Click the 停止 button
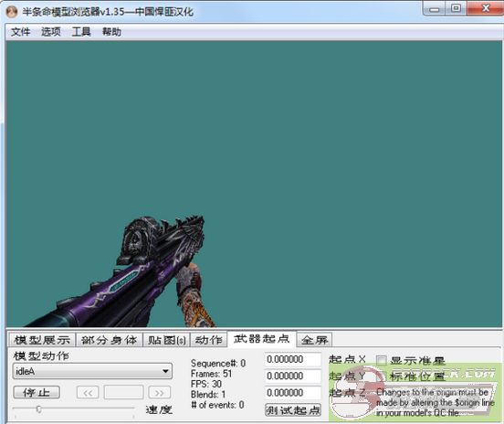Viewport: 504px width, 424px height. click(x=37, y=392)
